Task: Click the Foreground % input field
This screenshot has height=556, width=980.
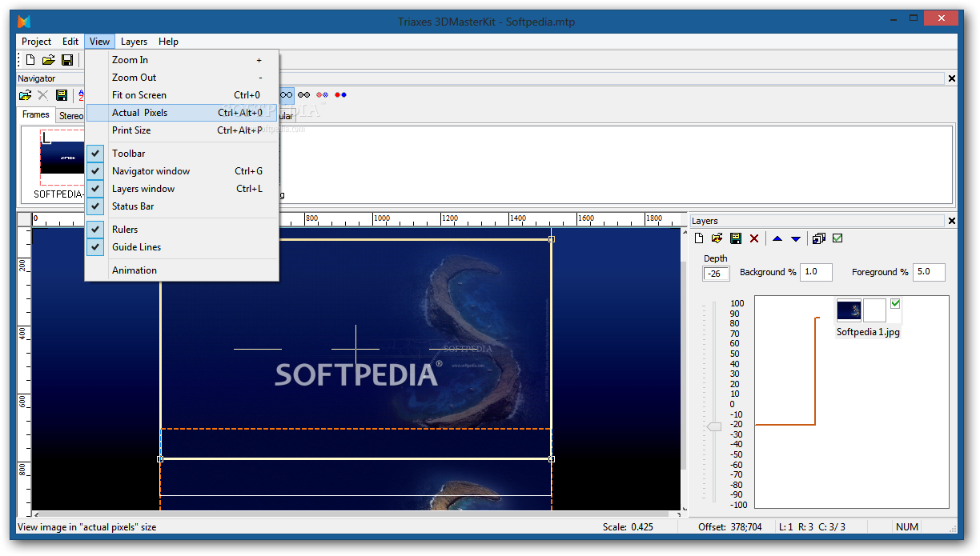Action: pyautogui.click(x=929, y=272)
